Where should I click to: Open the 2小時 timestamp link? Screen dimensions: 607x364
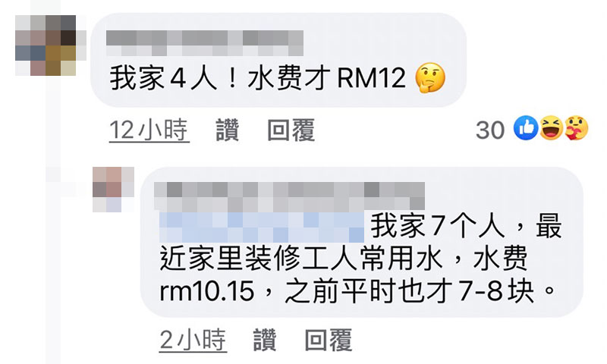point(193,340)
